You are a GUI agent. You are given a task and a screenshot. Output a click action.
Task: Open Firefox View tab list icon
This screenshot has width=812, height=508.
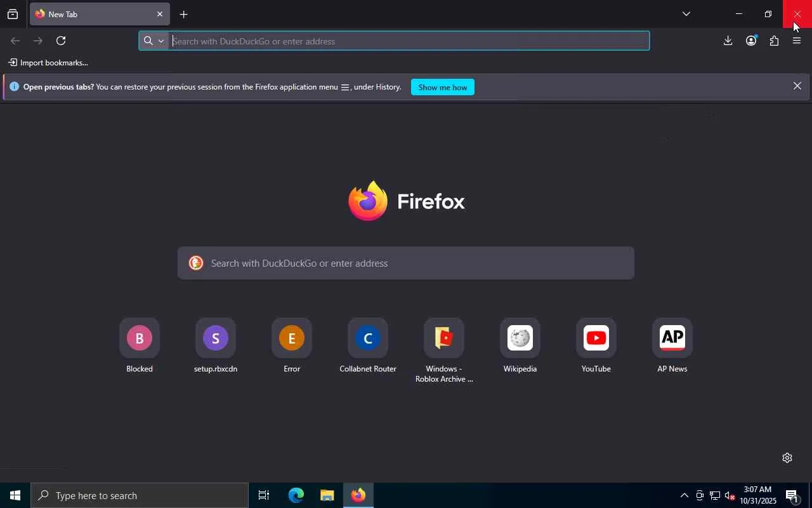pos(13,14)
